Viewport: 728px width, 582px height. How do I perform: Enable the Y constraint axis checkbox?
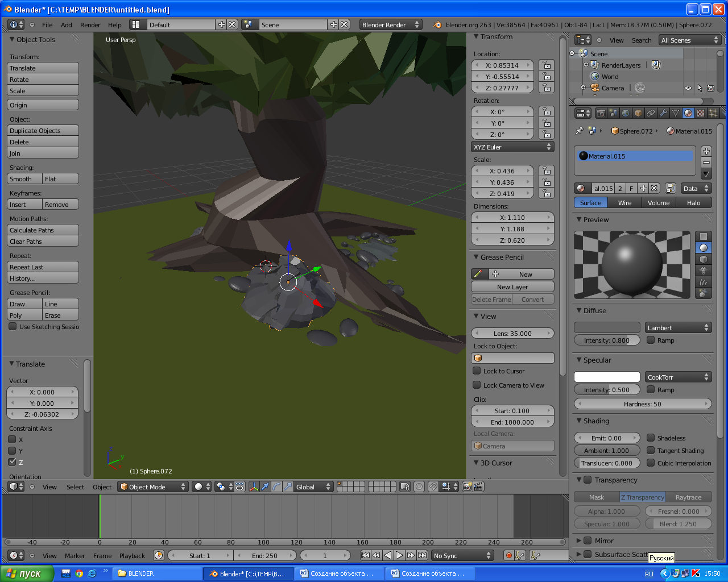pos(12,451)
